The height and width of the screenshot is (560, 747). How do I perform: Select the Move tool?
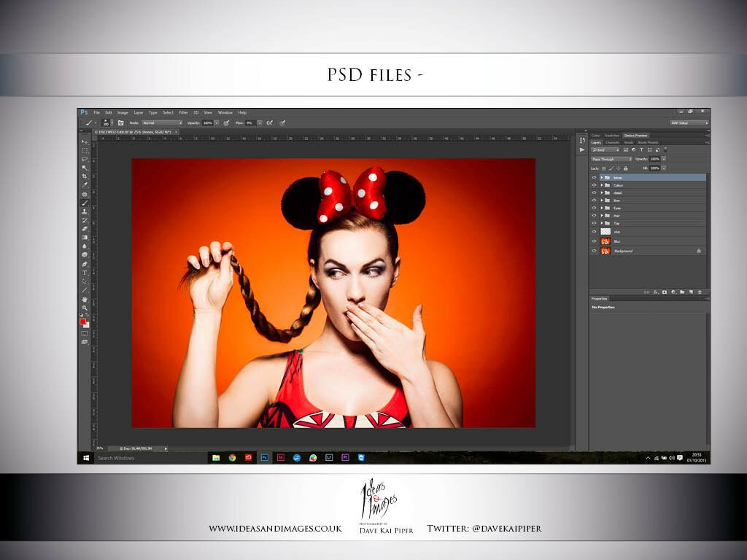pos(85,142)
